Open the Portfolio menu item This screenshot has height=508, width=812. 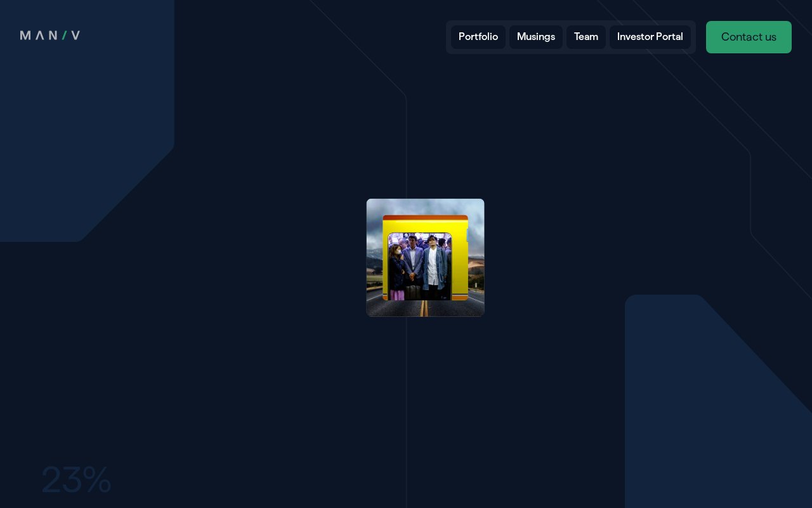click(478, 37)
